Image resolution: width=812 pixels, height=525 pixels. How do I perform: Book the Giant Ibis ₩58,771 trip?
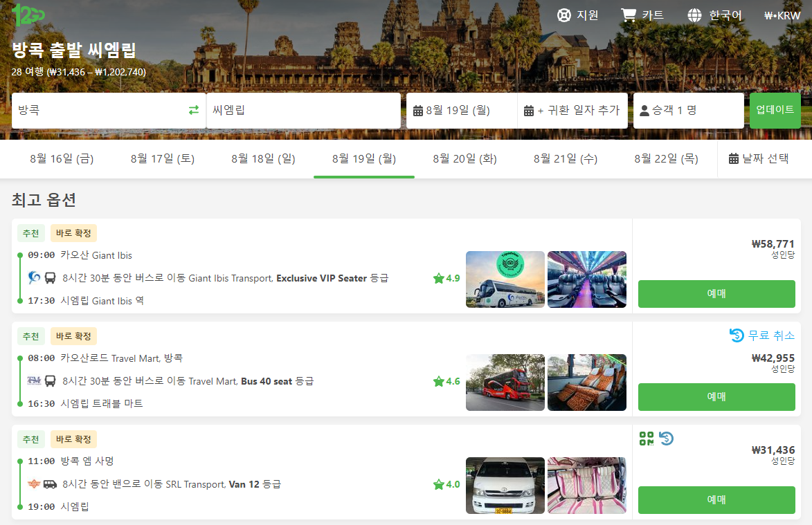[x=716, y=294]
